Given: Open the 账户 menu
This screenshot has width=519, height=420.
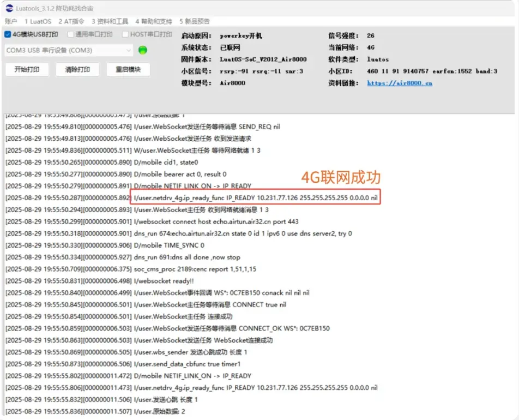Looking at the screenshot, I should (11, 21).
